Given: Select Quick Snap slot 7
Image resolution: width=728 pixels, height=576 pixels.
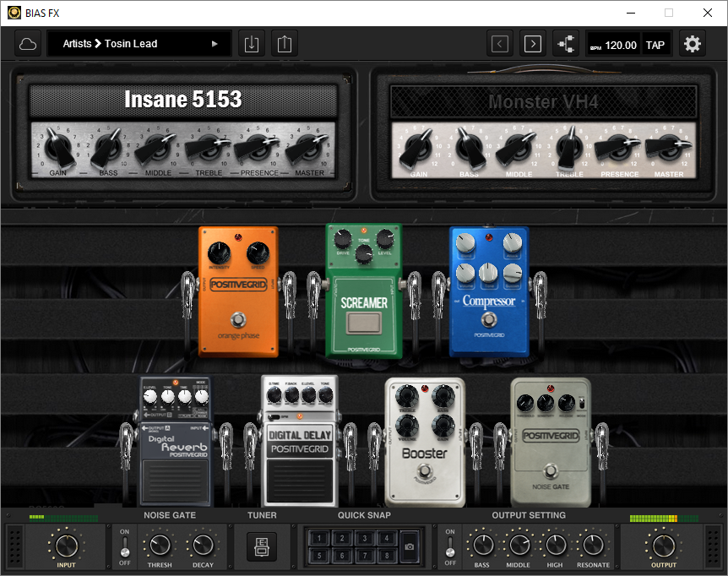Looking at the screenshot, I should [365, 555].
